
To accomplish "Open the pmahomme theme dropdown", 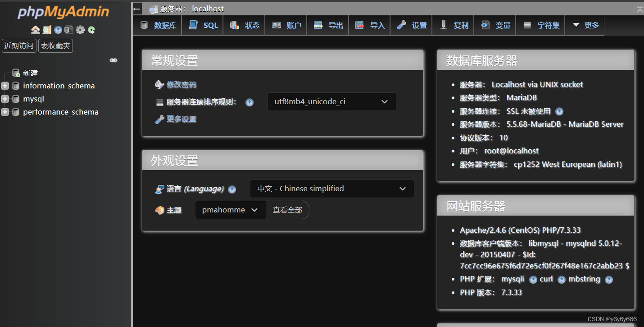I will coord(230,210).
